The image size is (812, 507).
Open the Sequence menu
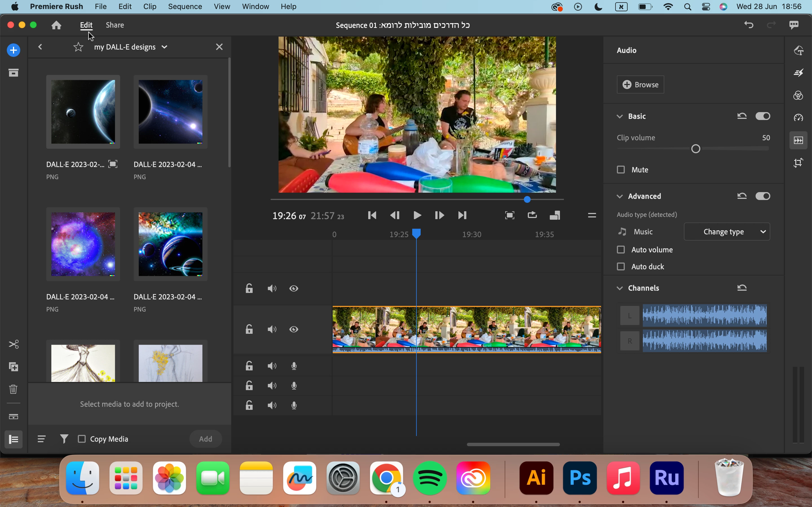pos(185,7)
